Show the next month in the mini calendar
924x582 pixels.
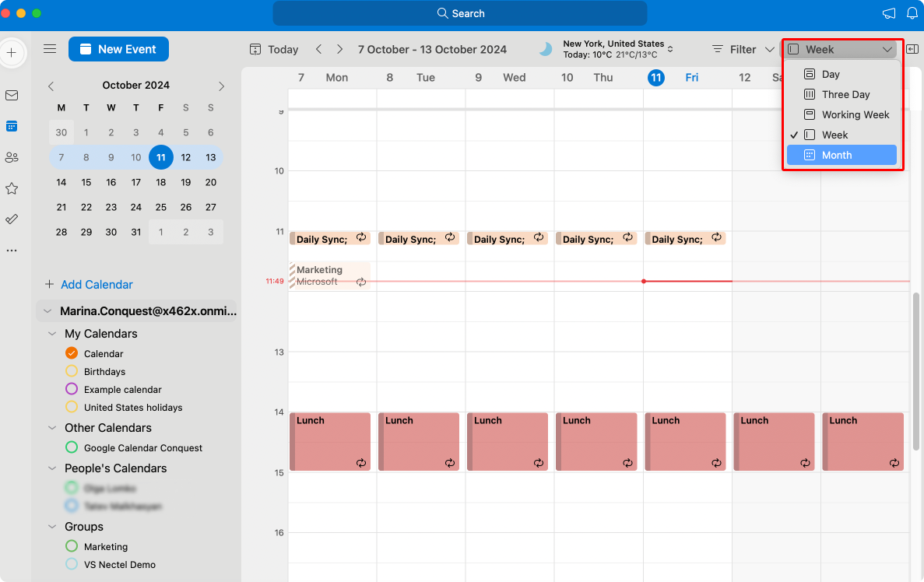tap(222, 86)
